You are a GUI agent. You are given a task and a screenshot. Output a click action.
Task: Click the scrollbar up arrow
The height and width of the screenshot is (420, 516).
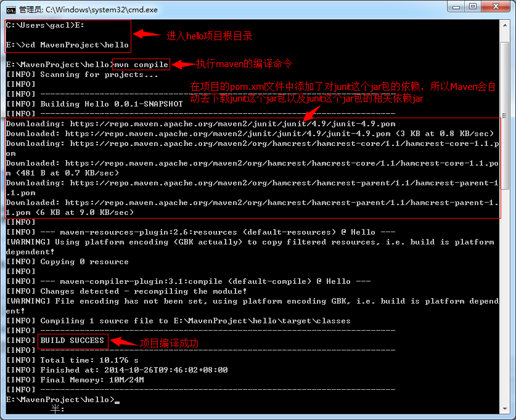click(505, 25)
